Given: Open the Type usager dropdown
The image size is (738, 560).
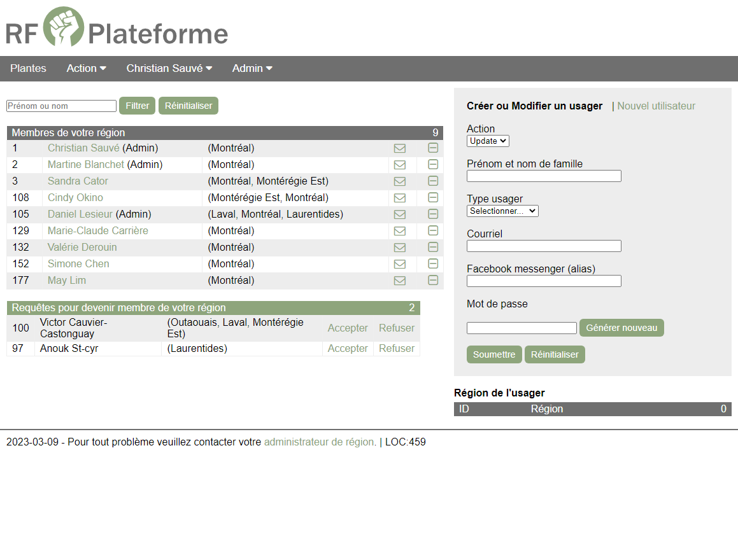Looking at the screenshot, I should point(502,211).
